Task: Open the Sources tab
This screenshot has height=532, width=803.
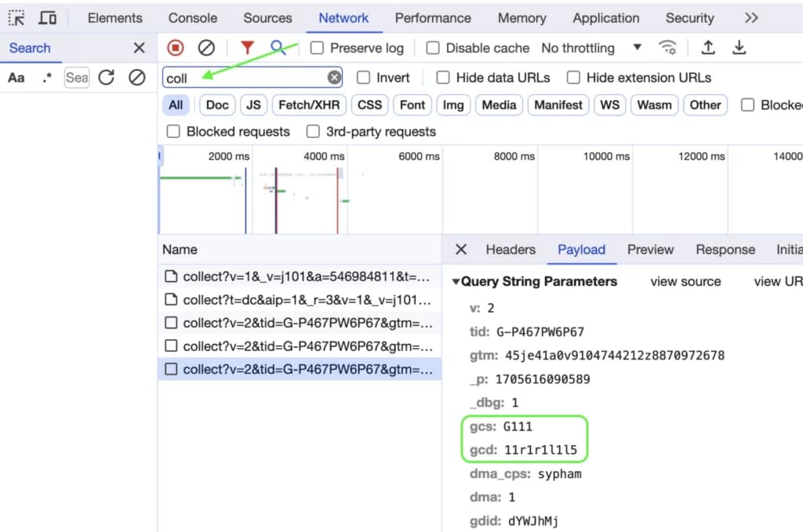Action: point(267,18)
